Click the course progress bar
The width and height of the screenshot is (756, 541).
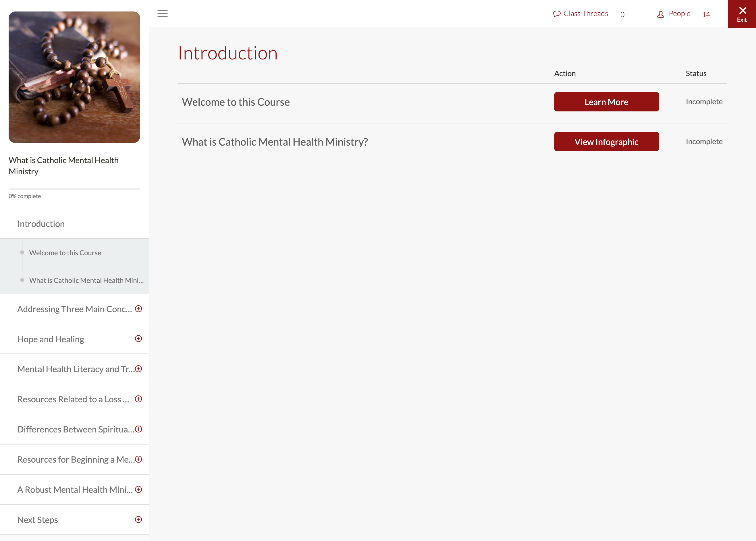coord(74,189)
